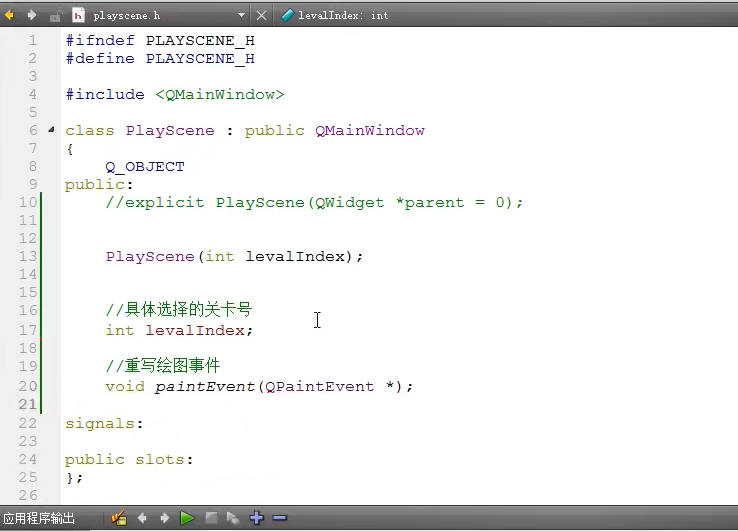The image size is (738, 531).
Task: Click #define PLAYSCENE_H directive
Action: (160, 59)
